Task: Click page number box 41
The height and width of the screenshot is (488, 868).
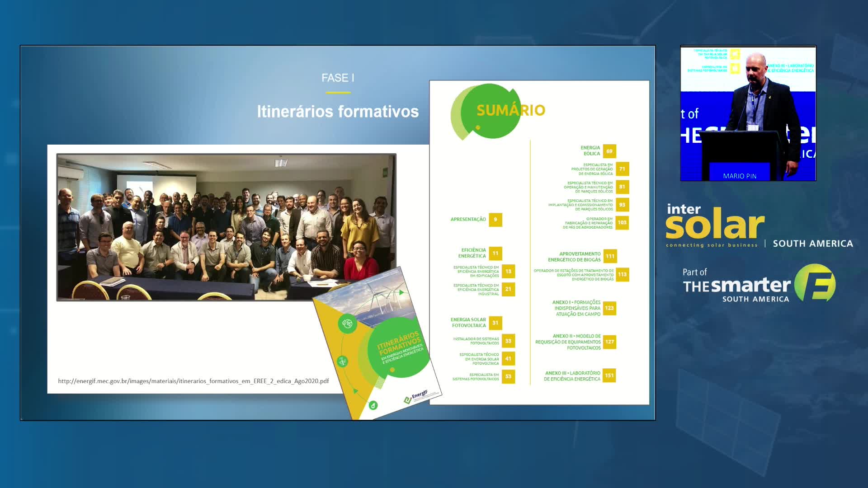Action: point(508,359)
